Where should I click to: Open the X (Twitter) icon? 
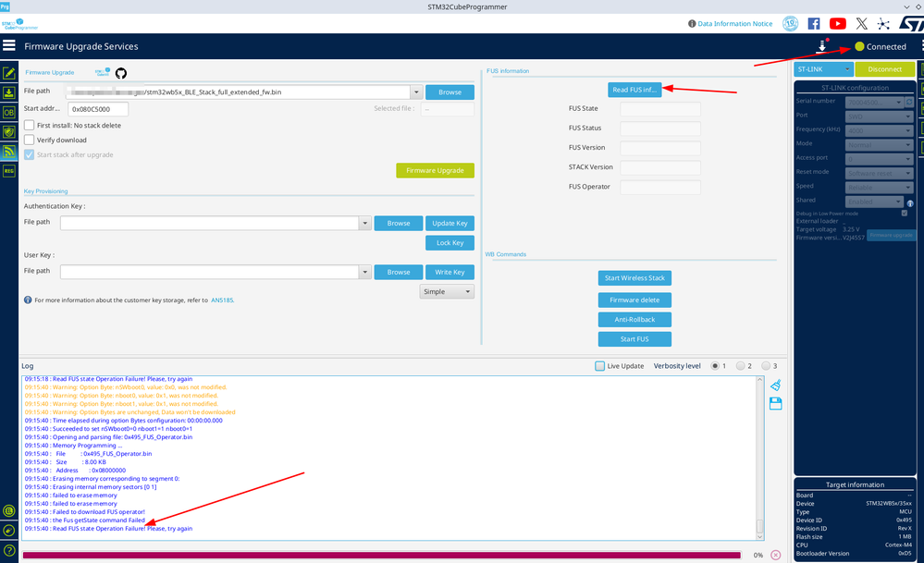click(861, 23)
